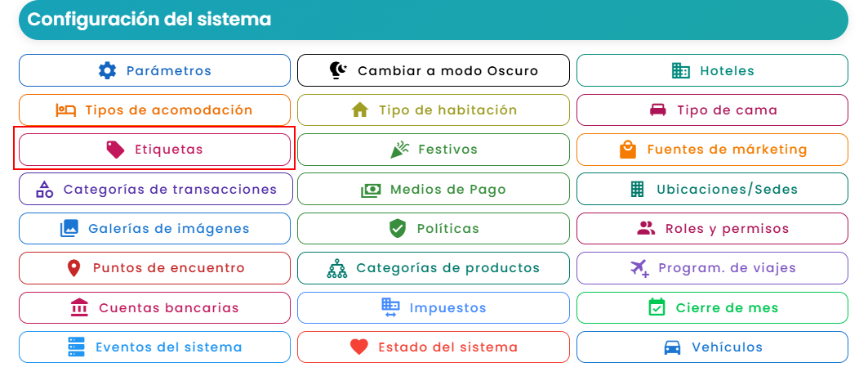Viewport: 868px width, 385px height.
Task: Click the map pin icon for Puntos de encuentro
Action: click(x=73, y=268)
